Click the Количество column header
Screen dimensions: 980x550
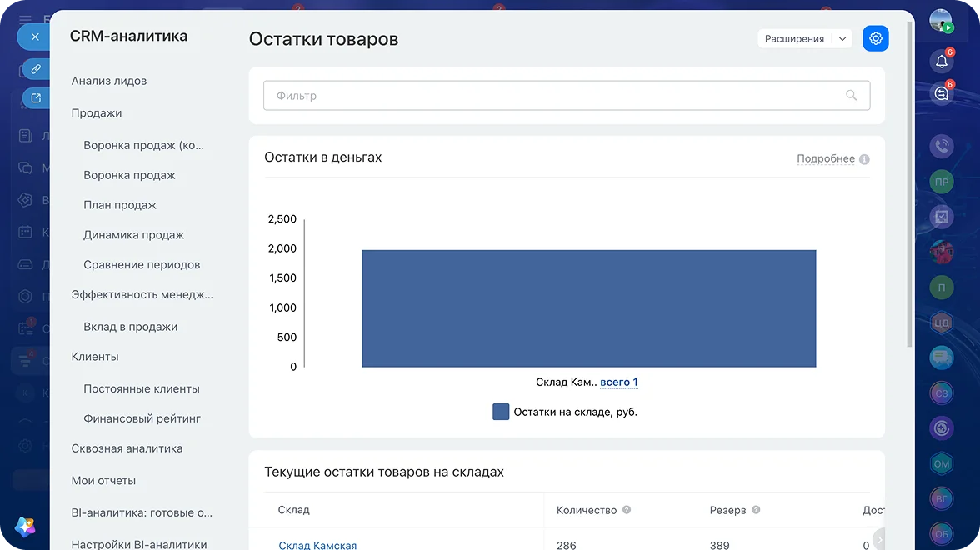pos(587,510)
